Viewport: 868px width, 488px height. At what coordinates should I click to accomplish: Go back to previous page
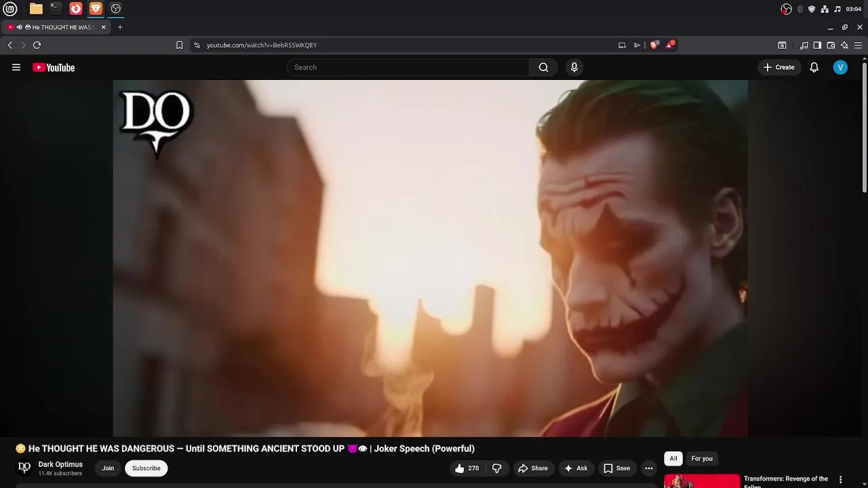click(10, 45)
